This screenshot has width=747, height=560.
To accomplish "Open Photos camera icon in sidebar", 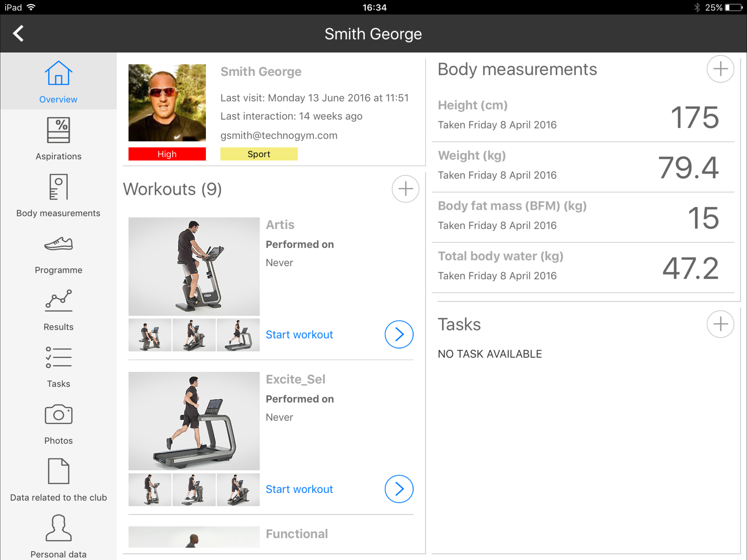I will click(x=59, y=423).
